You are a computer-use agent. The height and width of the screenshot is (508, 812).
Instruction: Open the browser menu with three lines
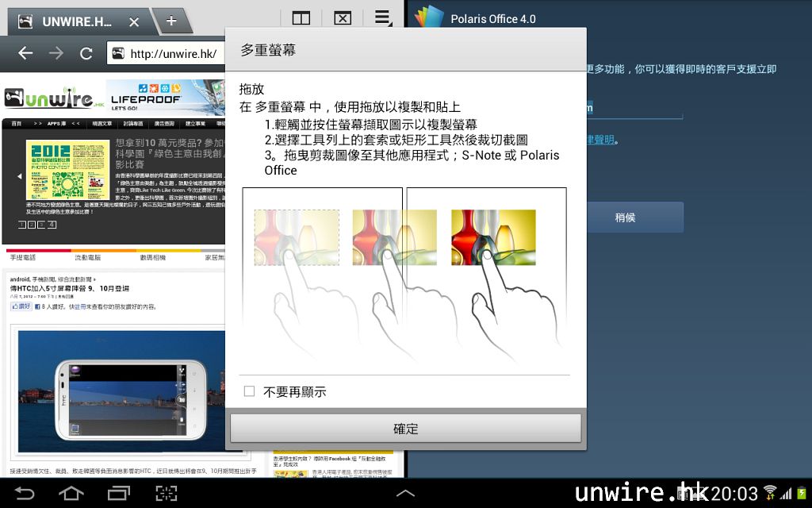click(x=382, y=17)
